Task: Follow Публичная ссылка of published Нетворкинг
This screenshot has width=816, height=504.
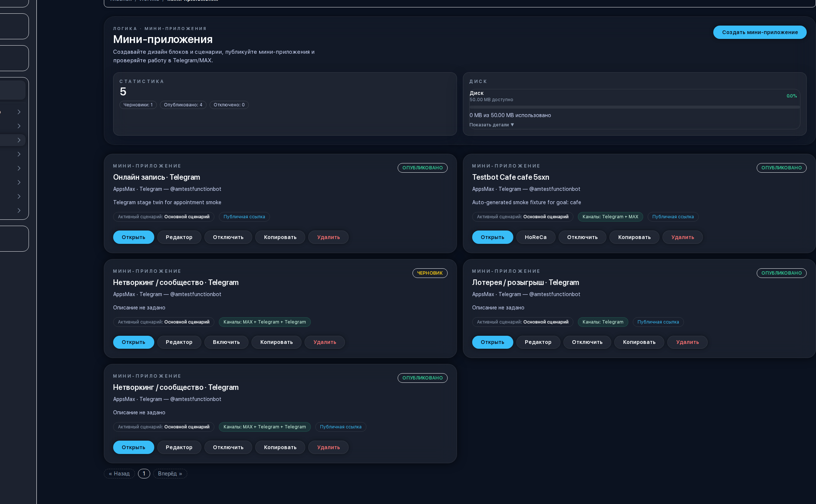Action: click(x=340, y=427)
